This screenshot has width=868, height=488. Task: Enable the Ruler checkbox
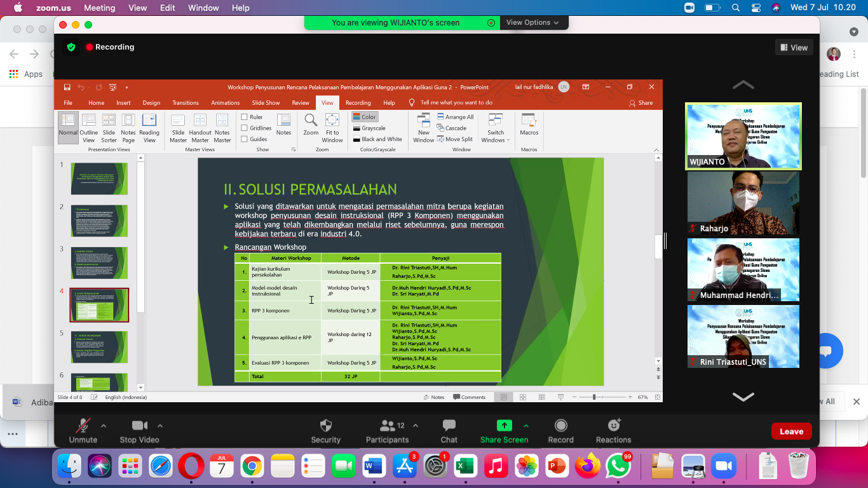tap(244, 117)
